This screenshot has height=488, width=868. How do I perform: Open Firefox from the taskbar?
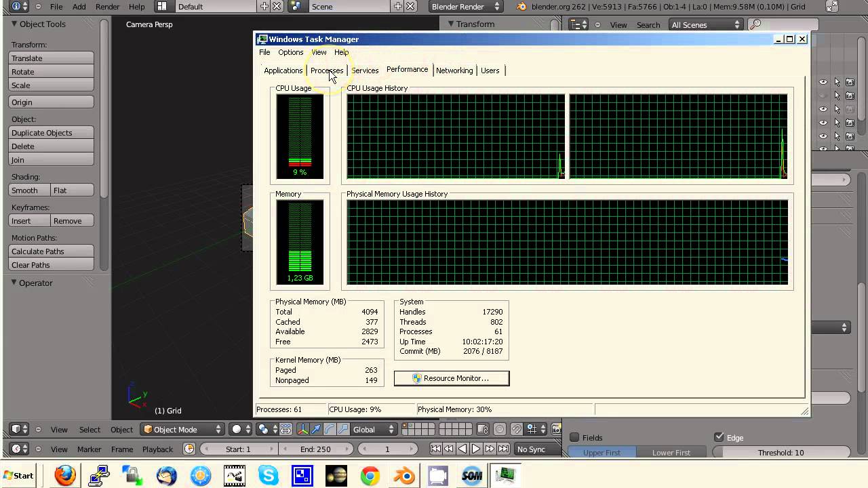[x=65, y=475]
